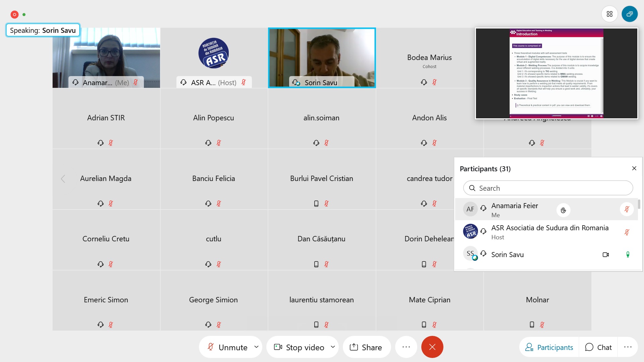This screenshot has width=644, height=362.
Task: Toggle Stop video button
Action: point(299,347)
